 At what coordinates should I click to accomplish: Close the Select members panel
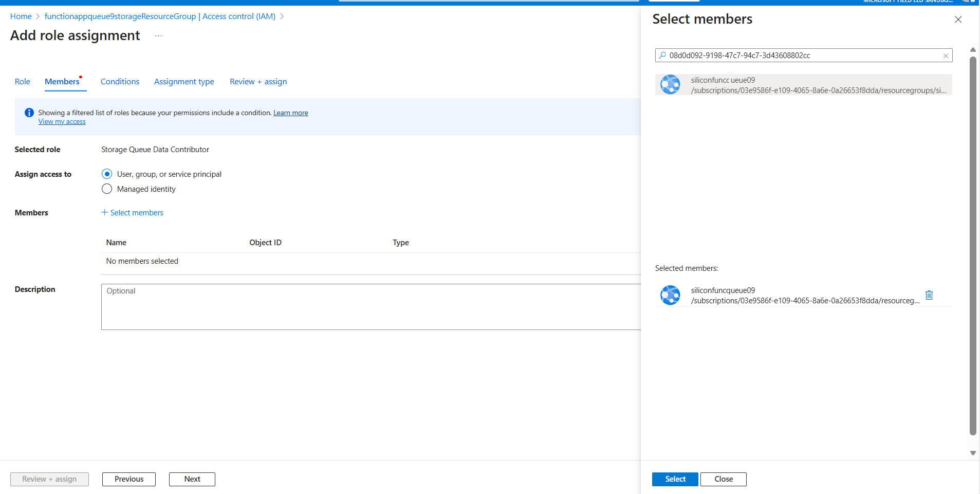tap(958, 20)
